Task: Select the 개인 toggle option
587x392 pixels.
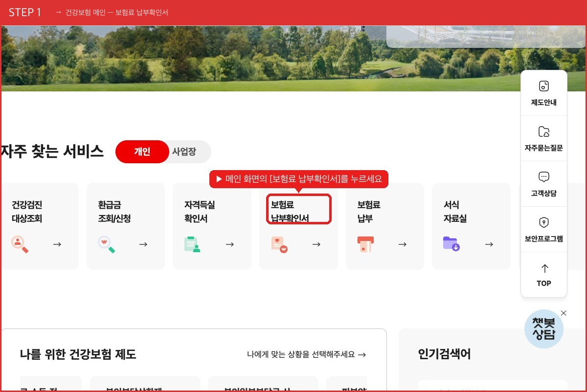Action: (142, 152)
